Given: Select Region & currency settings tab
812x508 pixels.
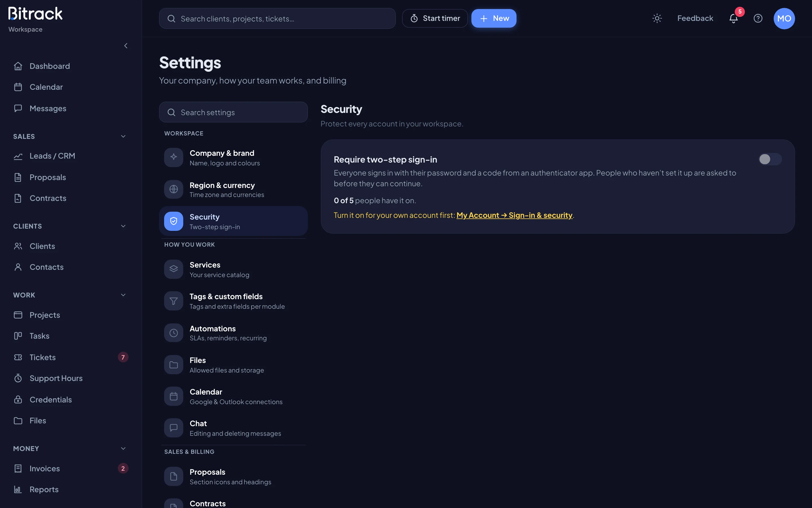Looking at the screenshot, I should [x=233, y=189].
